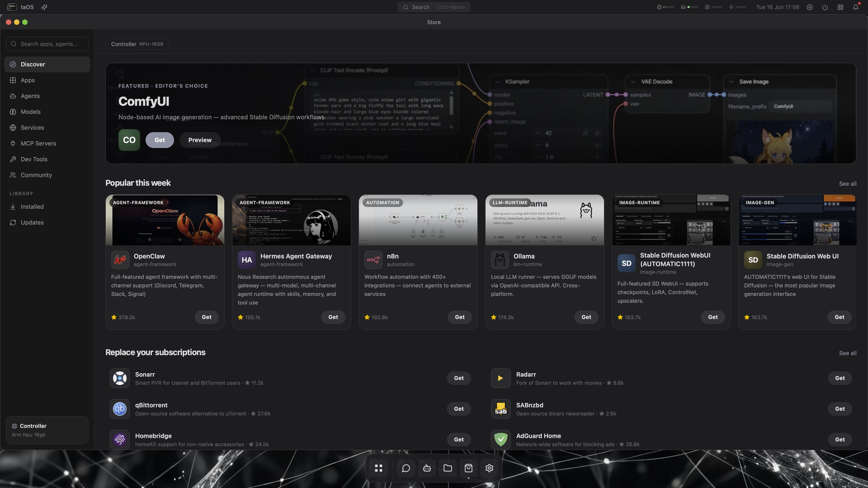Click the memory usage indicator icon

coord(683,7)
